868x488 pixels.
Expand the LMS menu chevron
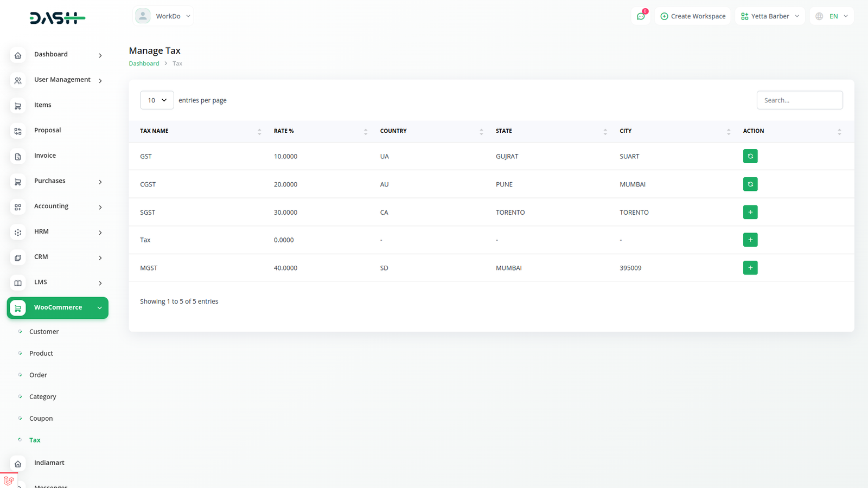(x=100, y=283)
